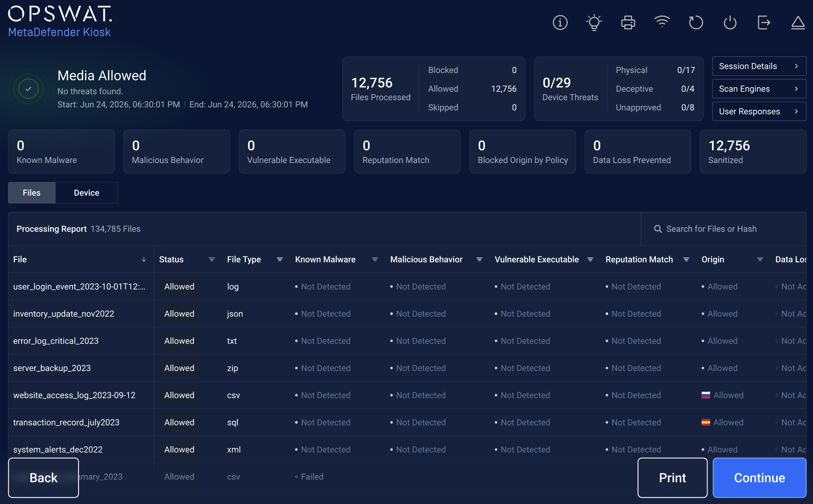Image resolution: width=813 pixels, height=504 pixels.
Task: Open Reputation Match column filter icon
Action: pos(686,259)
